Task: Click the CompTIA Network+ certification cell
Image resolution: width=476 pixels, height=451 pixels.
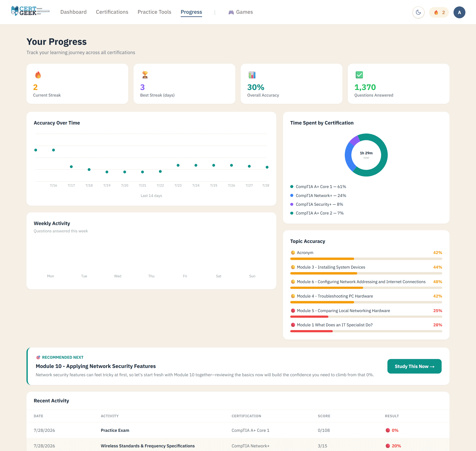Action: pos(250,446)
